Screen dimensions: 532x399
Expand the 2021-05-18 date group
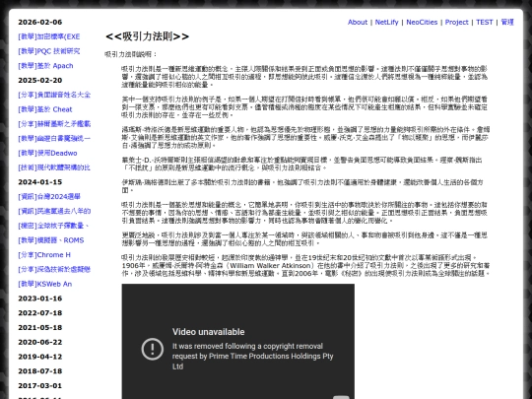40,328
